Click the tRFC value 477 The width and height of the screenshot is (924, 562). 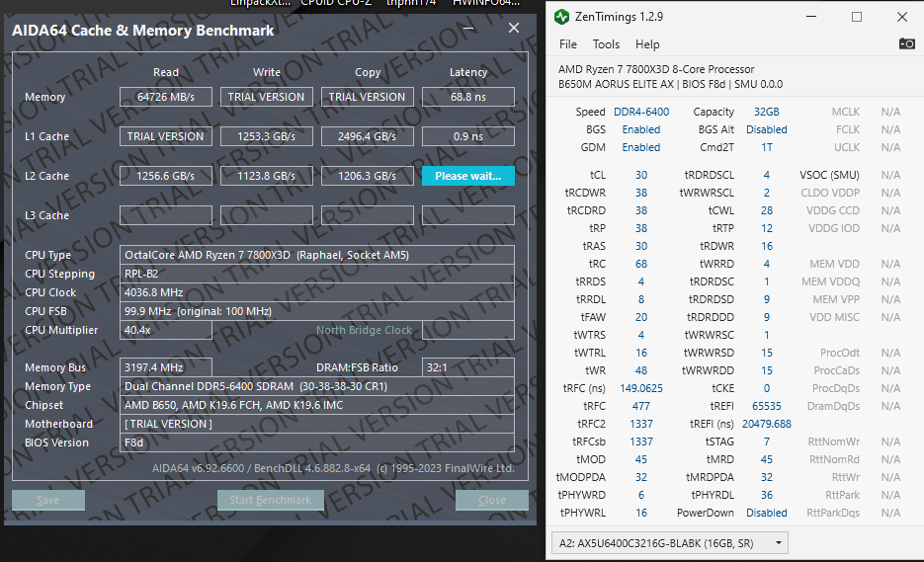641,406
